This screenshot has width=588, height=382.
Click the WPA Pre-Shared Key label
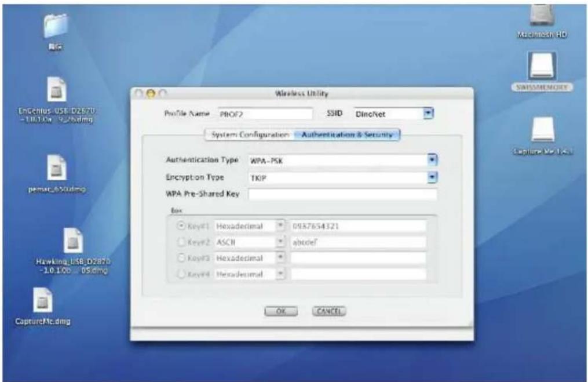pos(203,194)
